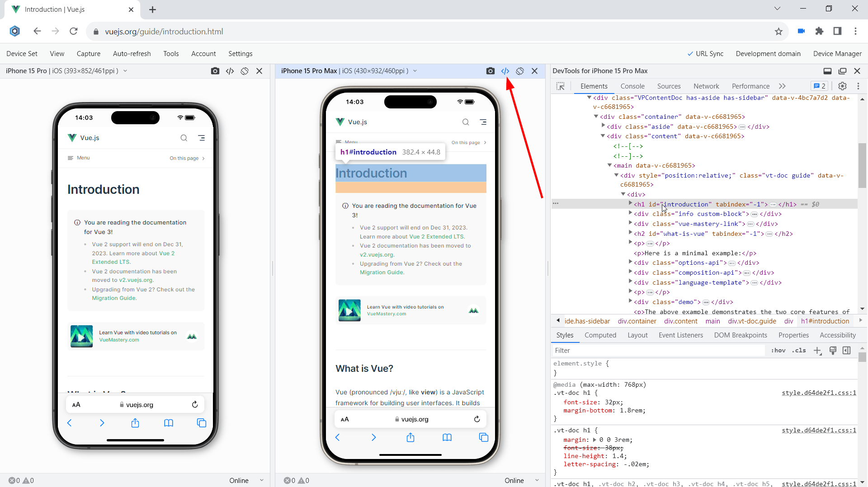The height and width of the screenshot is (487, 868).
Task: Toggle the .cls class editor
Action: 799,351
